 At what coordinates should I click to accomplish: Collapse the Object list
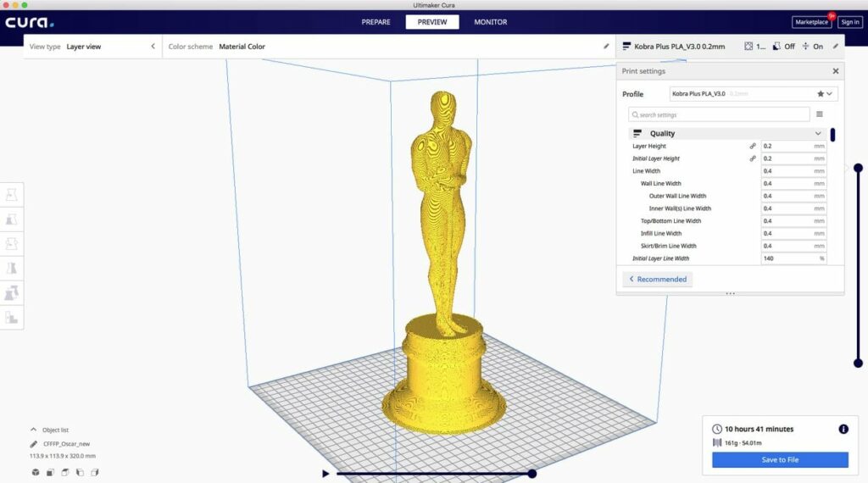coord(34,430)
